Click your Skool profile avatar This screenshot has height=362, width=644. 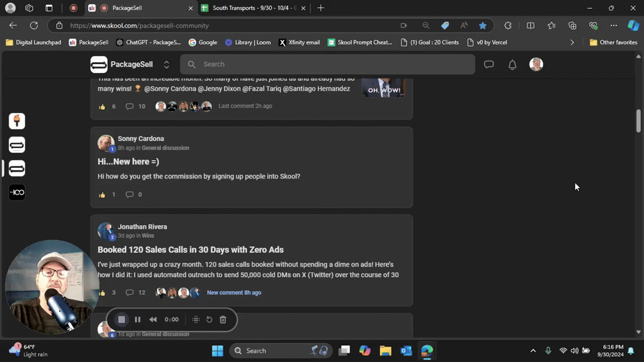click(x=536, y=64)
